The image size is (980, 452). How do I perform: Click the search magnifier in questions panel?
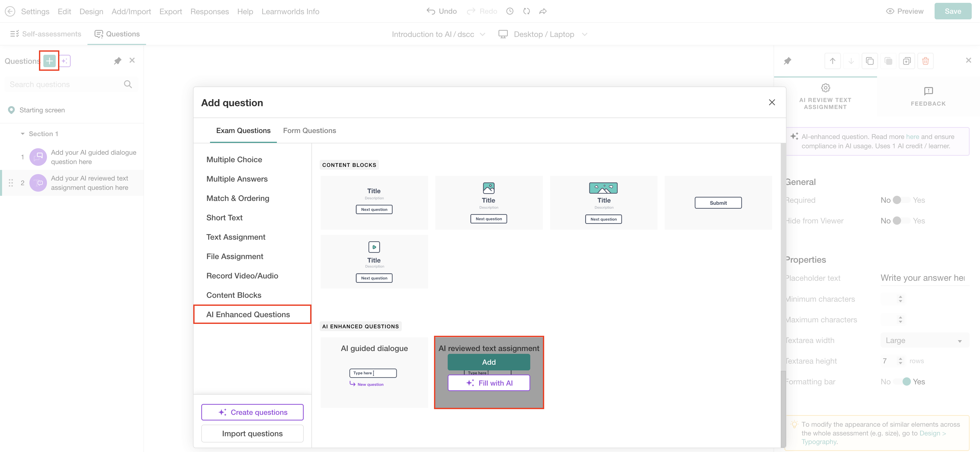[x=128, y=84]
